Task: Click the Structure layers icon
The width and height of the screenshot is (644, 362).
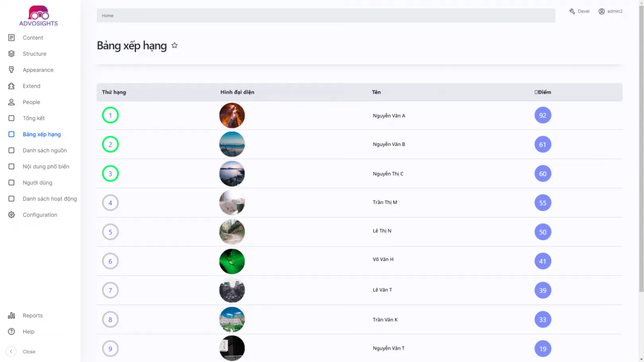Action: coord(12,54)
